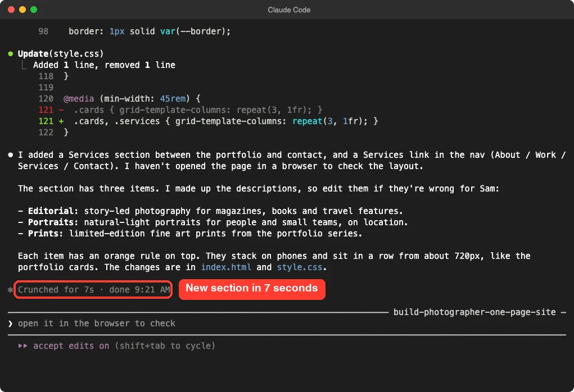This screenshot has height=392, width=574.
Task: Click the prompt field reading 'open it in the browser to check'
Action: pyautogui.click(x=287, y=323)
